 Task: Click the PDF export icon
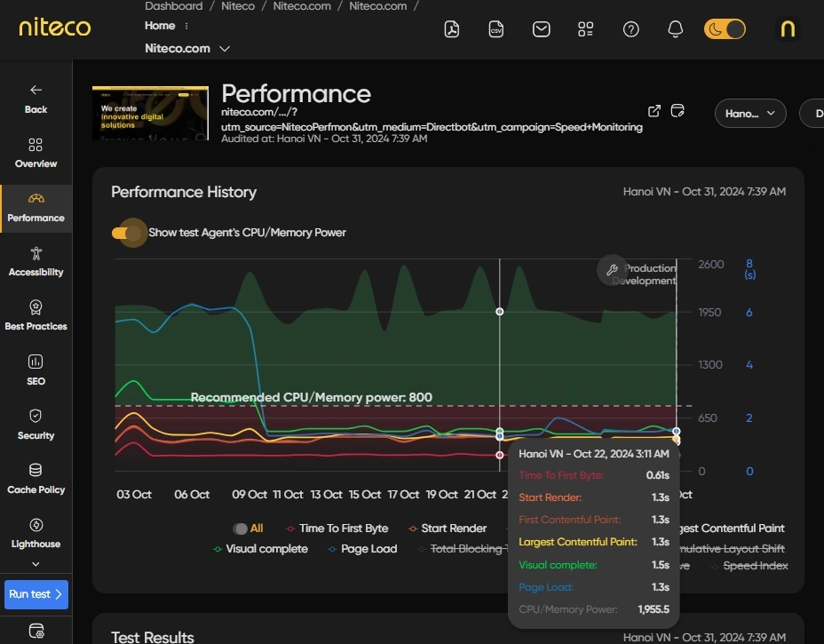(x=452, y=29)
